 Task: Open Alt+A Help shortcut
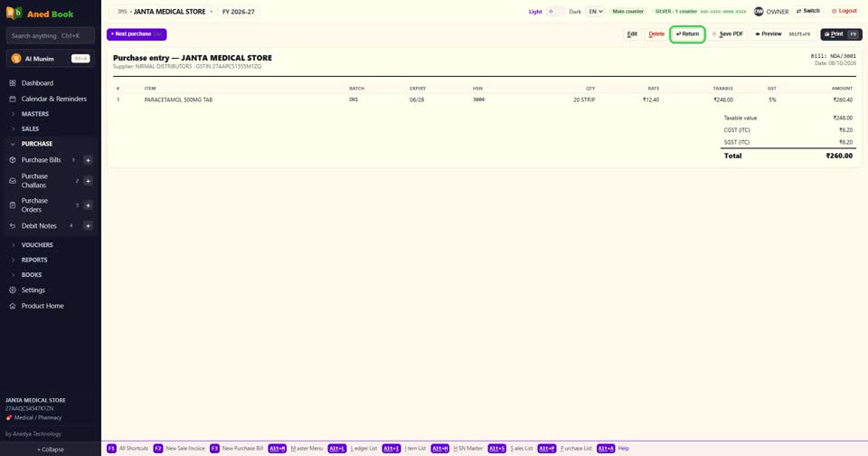[x=613, y=448]
